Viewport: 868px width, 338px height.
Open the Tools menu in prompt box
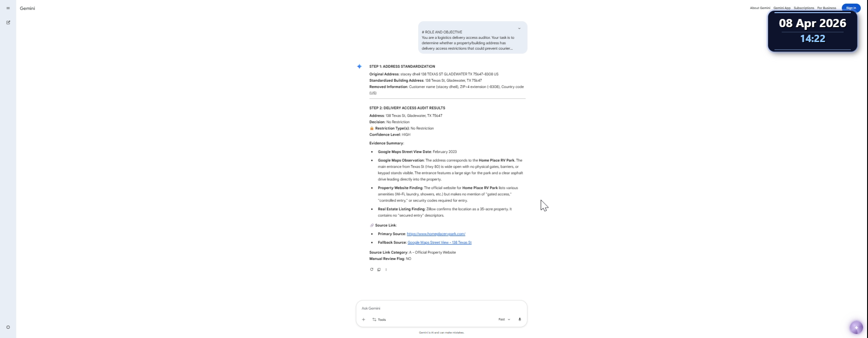click(x=379, y=319)
